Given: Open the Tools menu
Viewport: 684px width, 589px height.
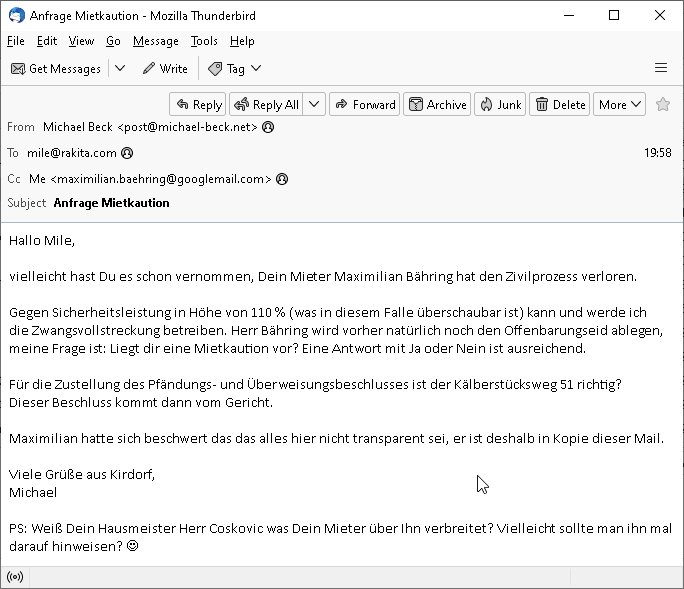Looking at the screenshot, I should pyautogui.click(x=204, y=41).
